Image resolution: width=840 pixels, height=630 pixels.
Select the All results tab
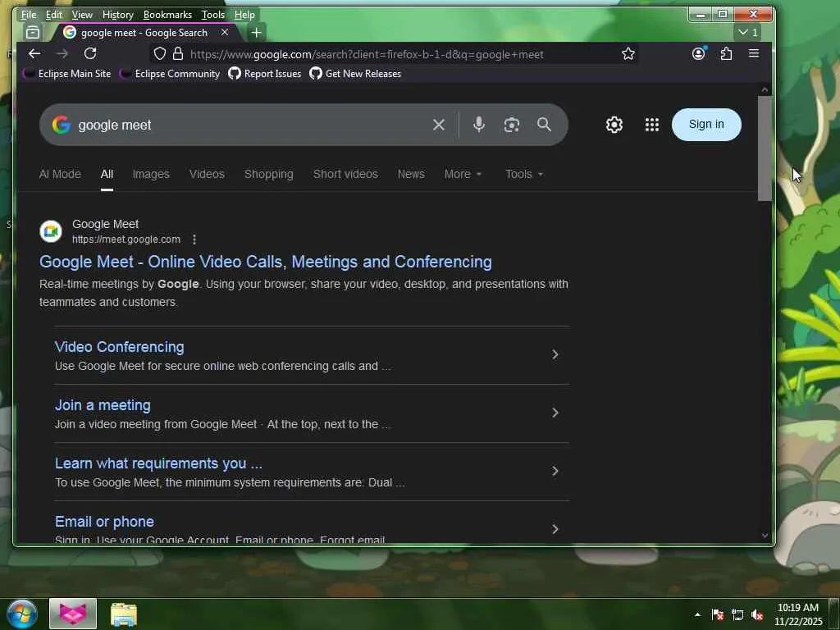(x=107, y=174)
